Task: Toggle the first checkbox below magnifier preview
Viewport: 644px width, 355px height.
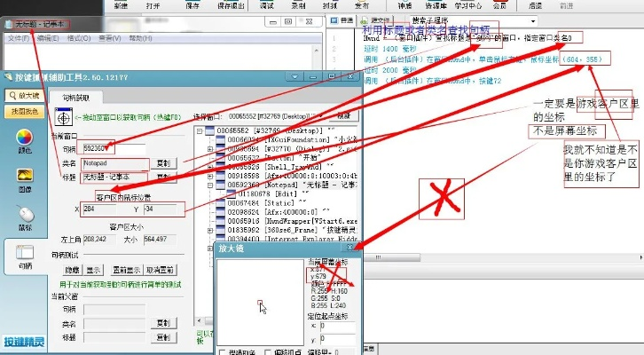Action: tap(224, 351)
